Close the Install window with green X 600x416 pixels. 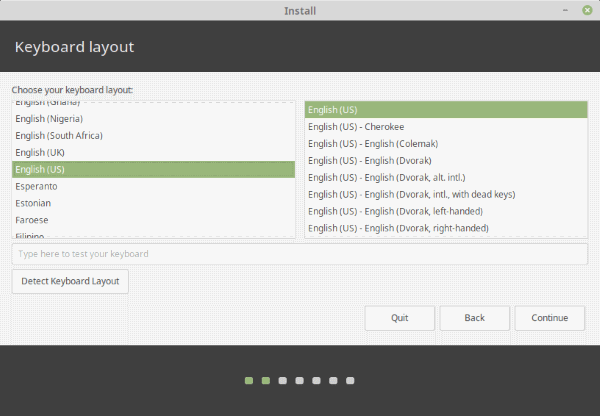click(587, 10)
